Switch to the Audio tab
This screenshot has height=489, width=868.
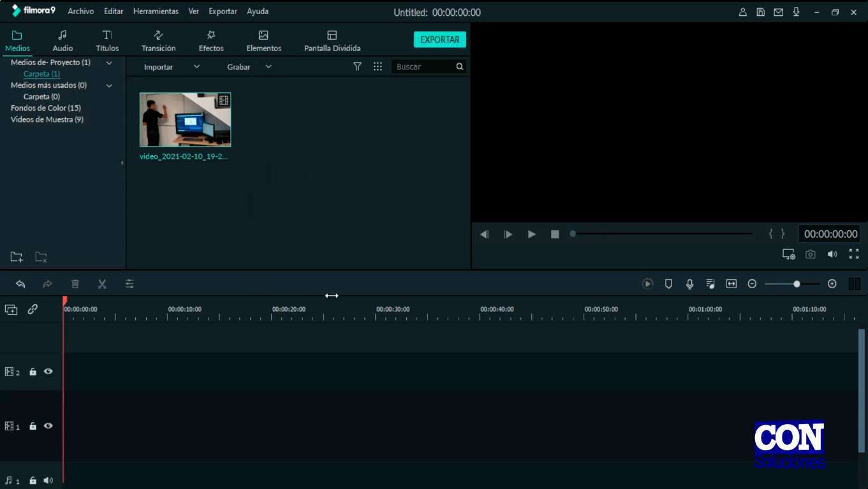coord(63,41)
